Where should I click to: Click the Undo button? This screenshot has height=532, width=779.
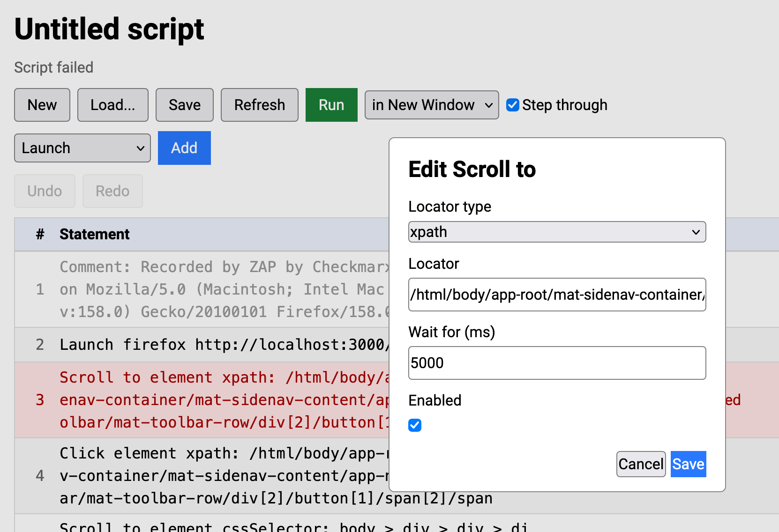(45, 191)
